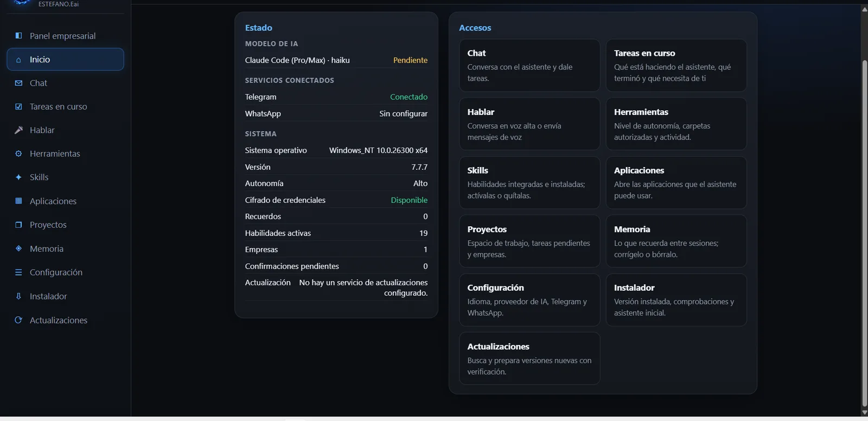868x421 pixels.
Task: Click the Habilidades activas count 19
Action: pos(423,233)
